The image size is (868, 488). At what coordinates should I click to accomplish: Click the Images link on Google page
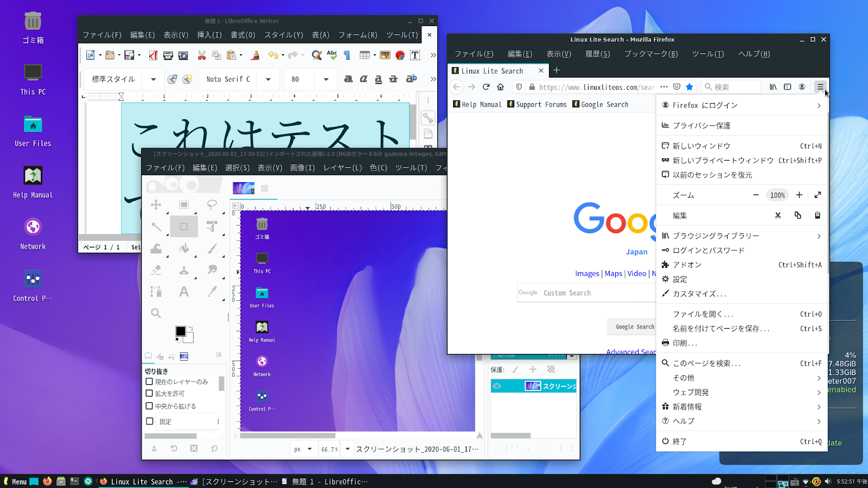click(587, 274)
